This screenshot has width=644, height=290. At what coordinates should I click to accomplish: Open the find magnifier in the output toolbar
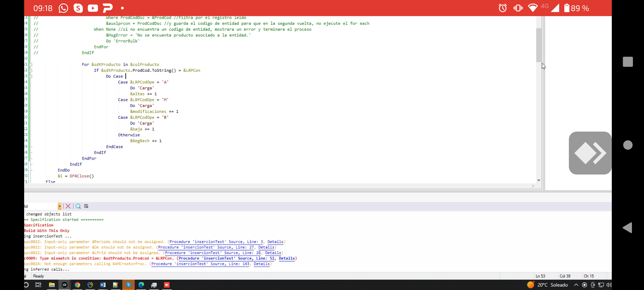78,206
